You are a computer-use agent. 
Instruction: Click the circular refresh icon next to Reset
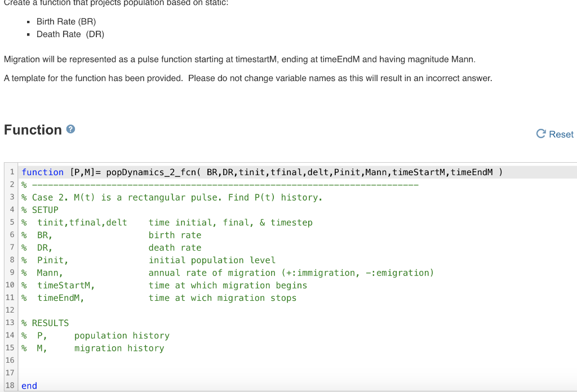tap(540, 134)
